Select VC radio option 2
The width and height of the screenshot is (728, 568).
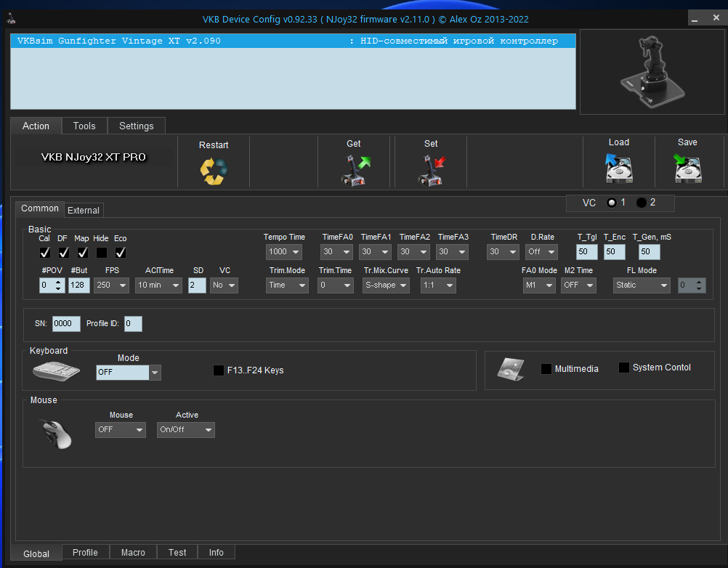642,203
